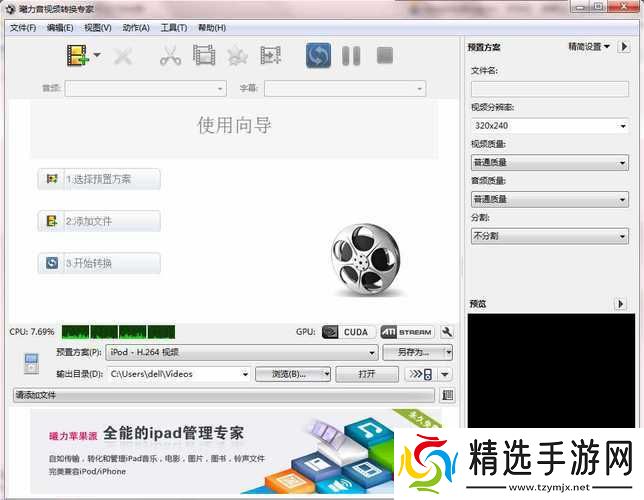
Task: Click the scissors clip tool icon
Action: (x=170, y=55)
